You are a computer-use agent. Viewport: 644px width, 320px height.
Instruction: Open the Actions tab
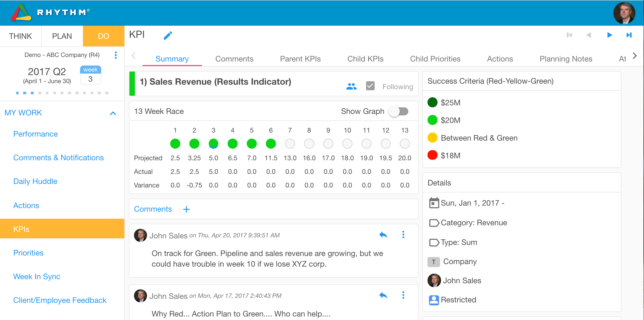pos(500,59)
